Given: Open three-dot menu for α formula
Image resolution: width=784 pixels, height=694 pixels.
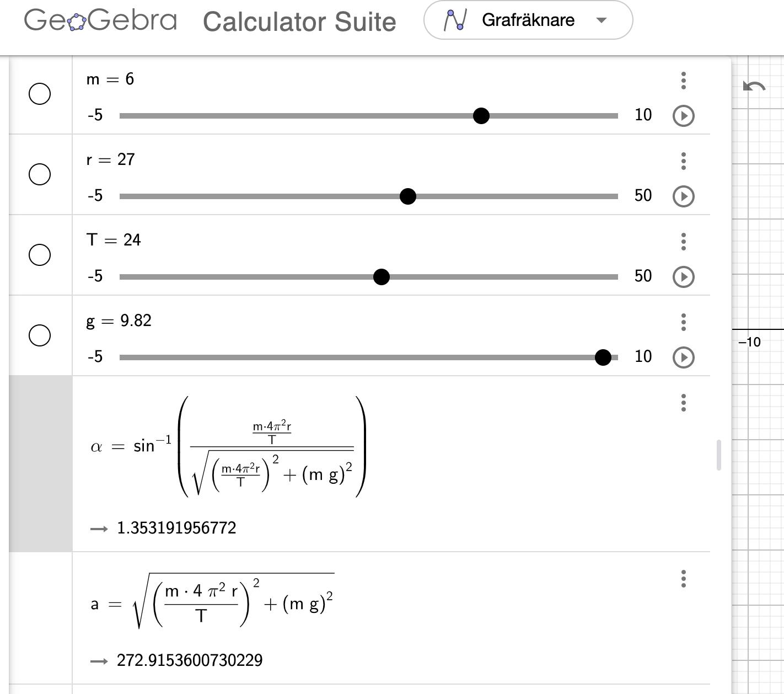Looking at the screenshot, I should 683,403.
